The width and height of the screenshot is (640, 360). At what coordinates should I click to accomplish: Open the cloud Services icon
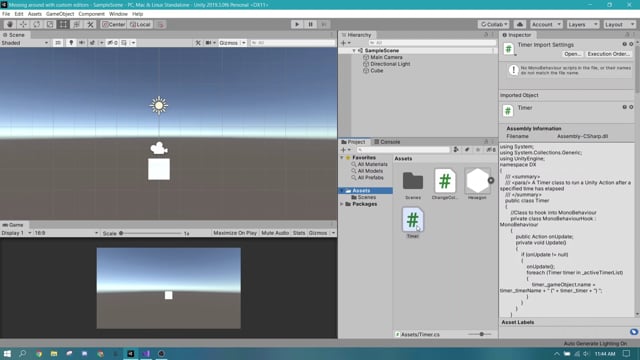pos(520,24)
